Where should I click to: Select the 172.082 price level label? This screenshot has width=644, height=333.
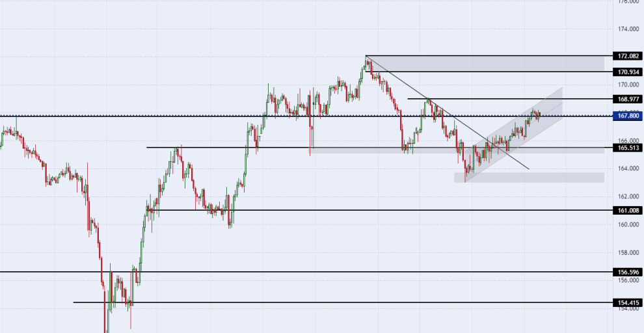(626, 56)
